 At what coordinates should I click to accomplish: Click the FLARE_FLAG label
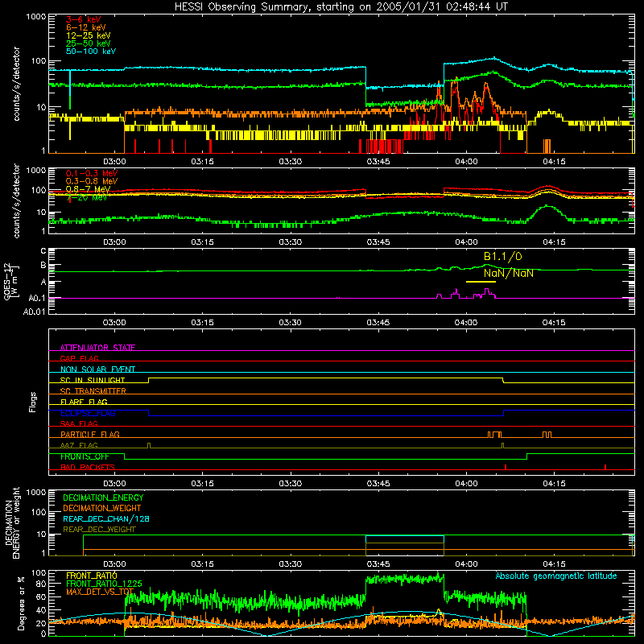pyautogui.click(x=84, y=402)
